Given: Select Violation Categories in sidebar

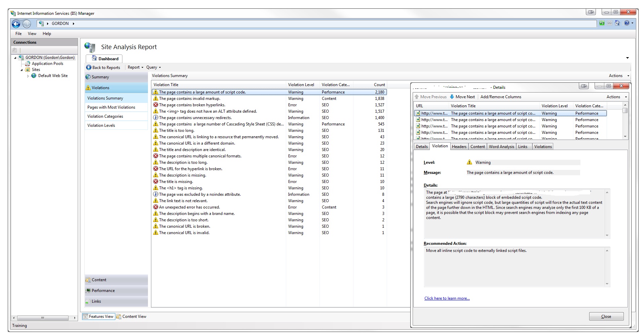Looking at the screenshot, I should click(116, 116).
